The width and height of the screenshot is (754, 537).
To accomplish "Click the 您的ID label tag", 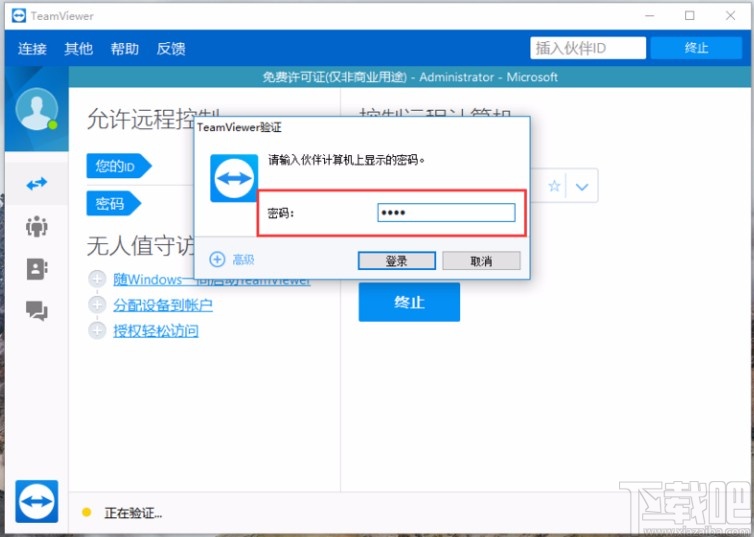I will click(x=118, y=166).
